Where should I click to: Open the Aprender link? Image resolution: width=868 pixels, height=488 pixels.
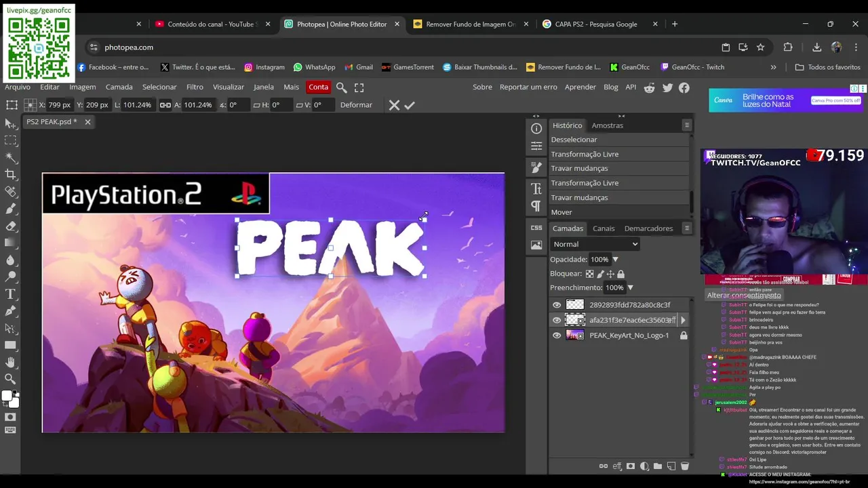(580, 87)
